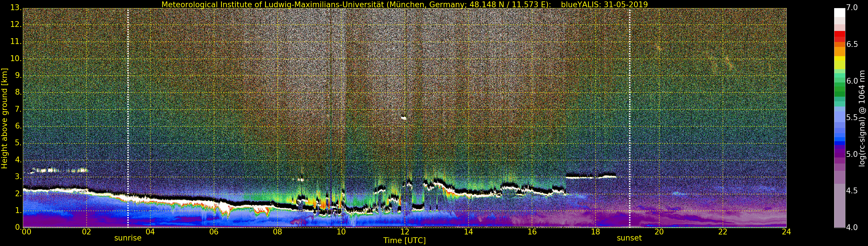Click the '10.' height axis tick label
Viewport: 868px width, 246px height.
coord(16,58)
